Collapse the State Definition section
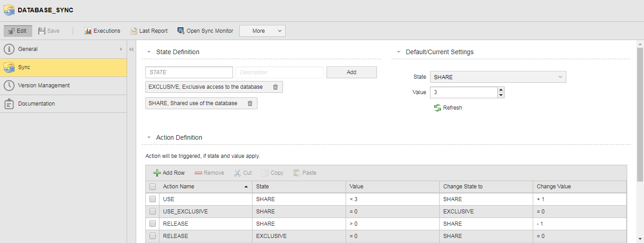 [149, 52]
